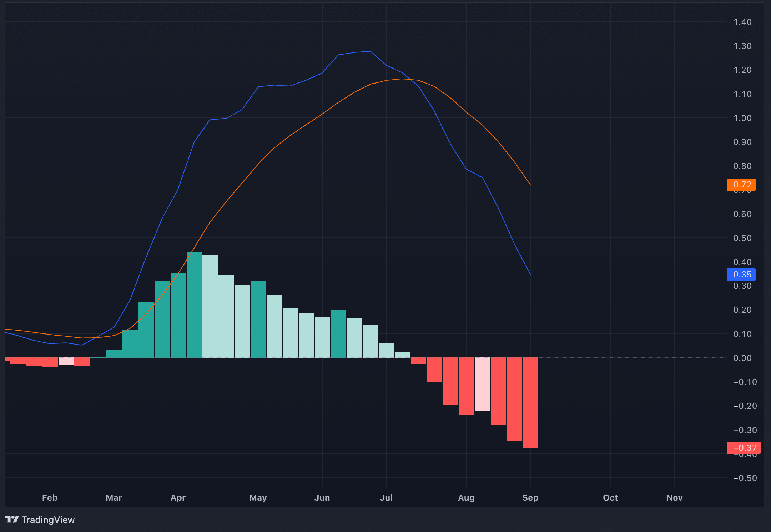Click the Jul date label on time axis
Image resolution: width=771 pixels, height=532 pixels.
[386, 498]
